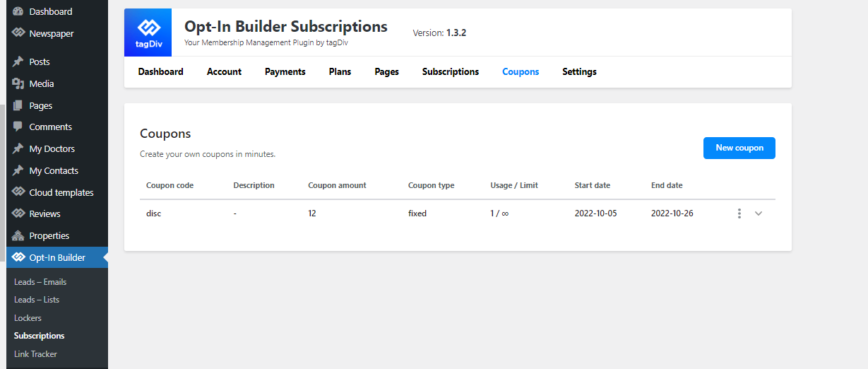Switch to the Payments tab
The height and width of the screenshot is (369, 868).
point(285,71)
